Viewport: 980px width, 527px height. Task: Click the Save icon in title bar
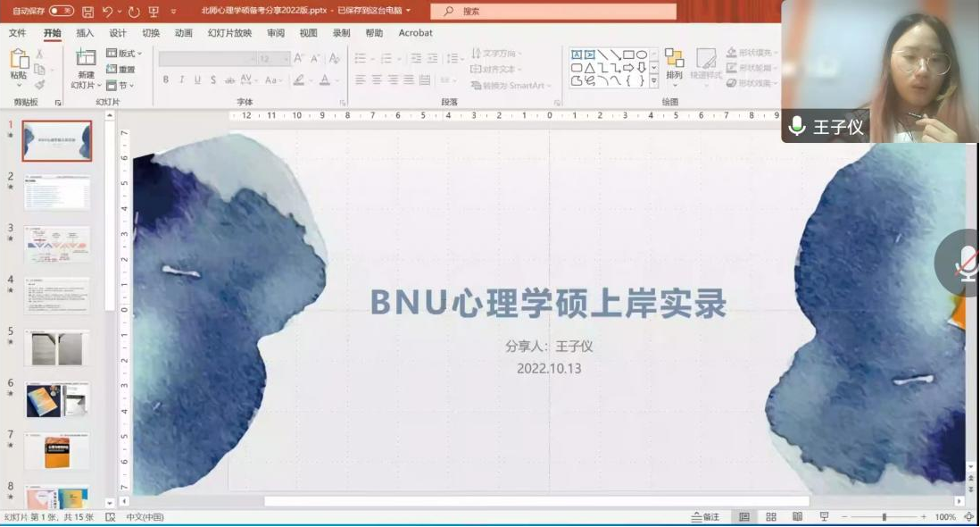click(x=87, y=12)
